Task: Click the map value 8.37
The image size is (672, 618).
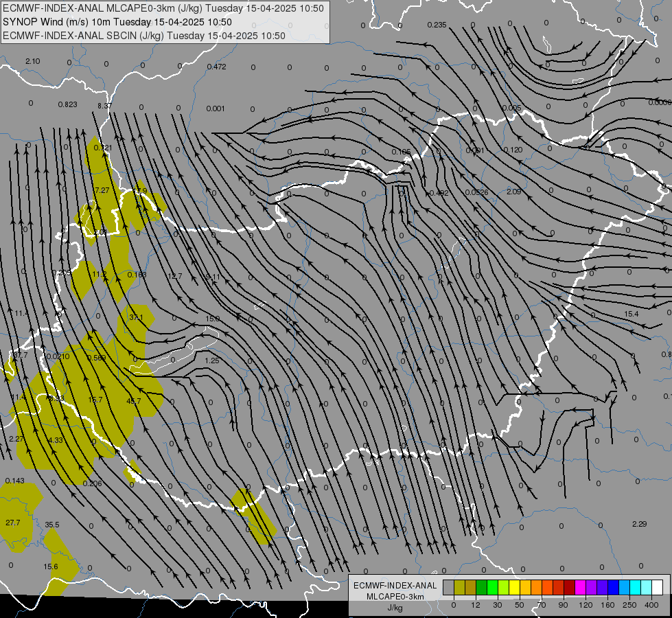Action: coord(104,106)
